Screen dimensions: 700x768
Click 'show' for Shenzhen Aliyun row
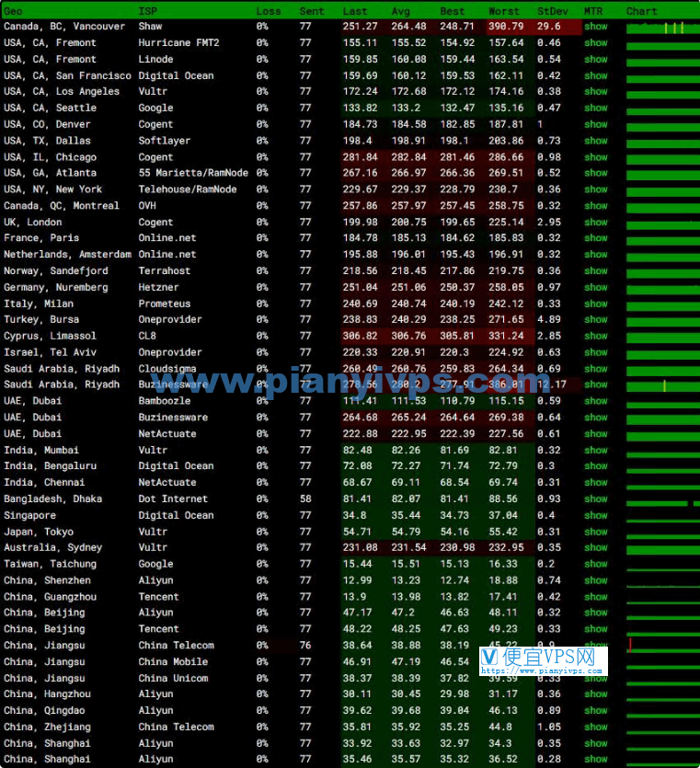[596, 580]
